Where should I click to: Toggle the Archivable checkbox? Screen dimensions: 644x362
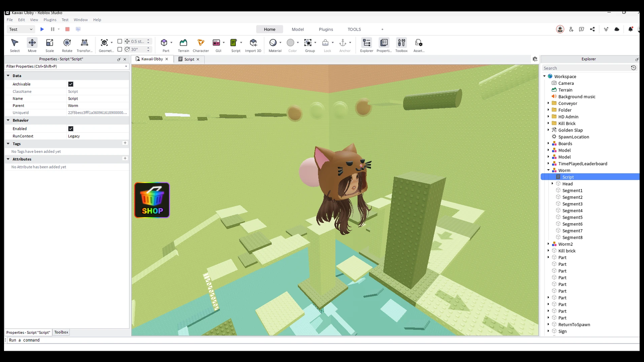pos(71,84)
